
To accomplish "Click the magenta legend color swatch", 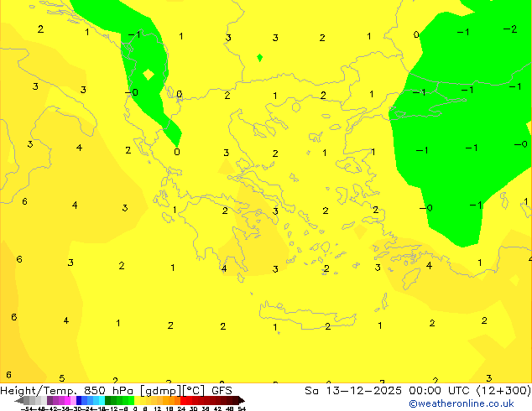I will (67, 400).
